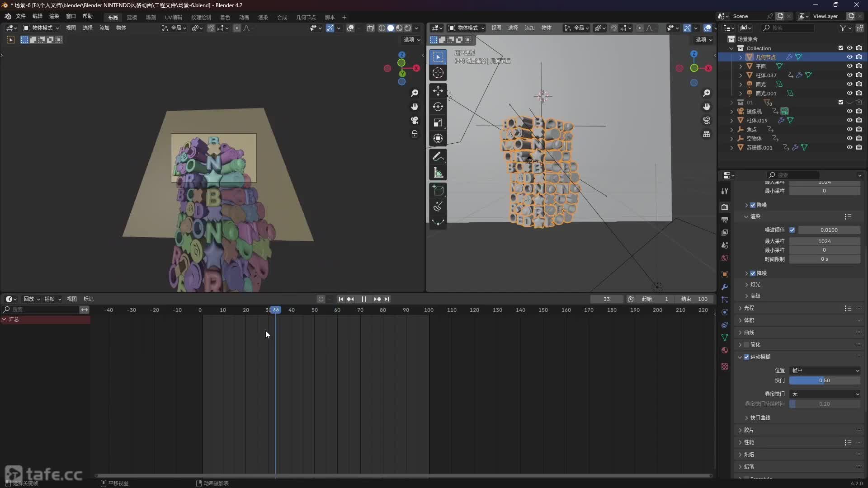Jump to the end frame
Viewport: 868px width, 488px height.
coord(387,299)
